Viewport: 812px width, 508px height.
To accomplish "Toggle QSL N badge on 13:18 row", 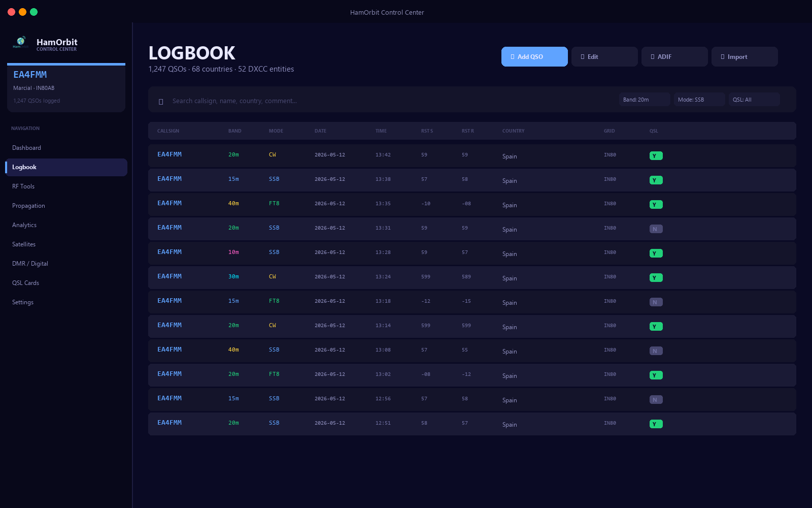I will (x=656, y=302).
